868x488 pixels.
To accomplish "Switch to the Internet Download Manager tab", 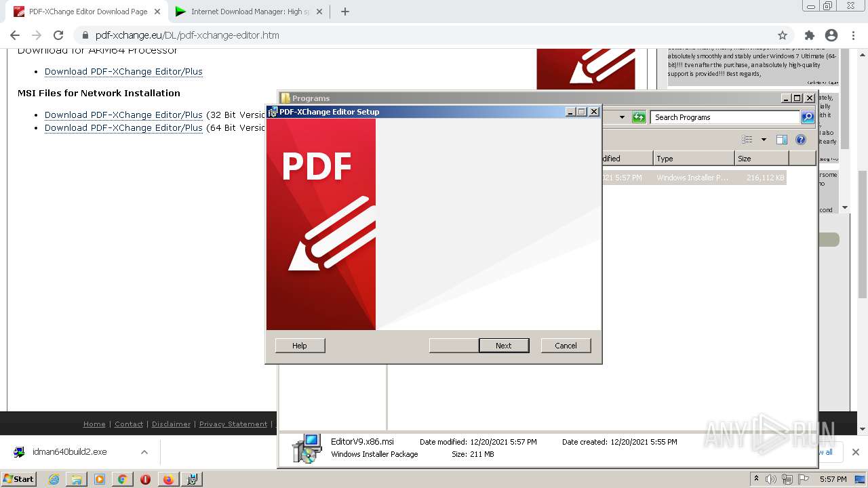I will [x=250, y=12].
